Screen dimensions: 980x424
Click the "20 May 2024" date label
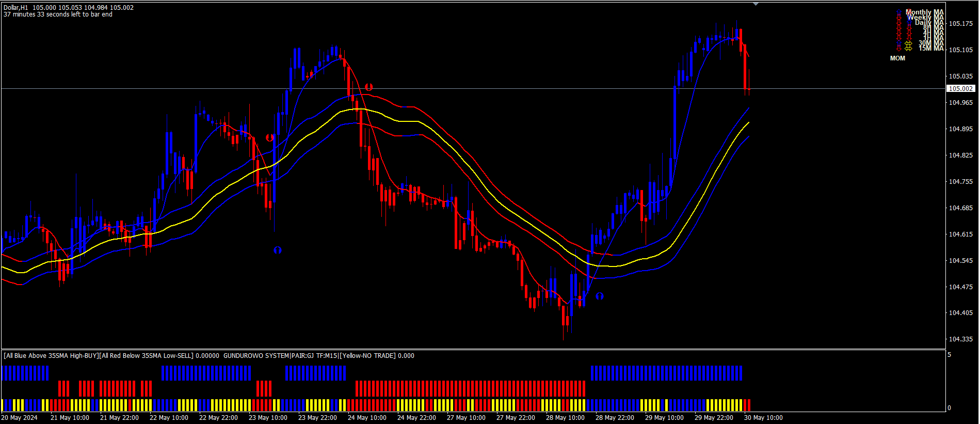point(20,418)
